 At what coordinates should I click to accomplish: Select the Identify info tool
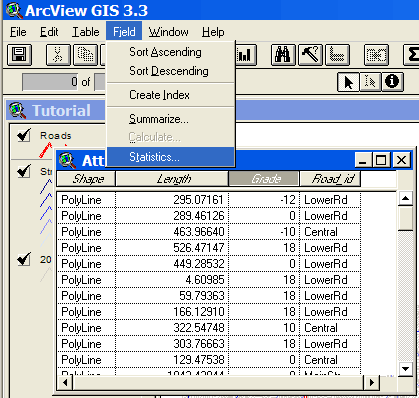click(x=392, y=82)
